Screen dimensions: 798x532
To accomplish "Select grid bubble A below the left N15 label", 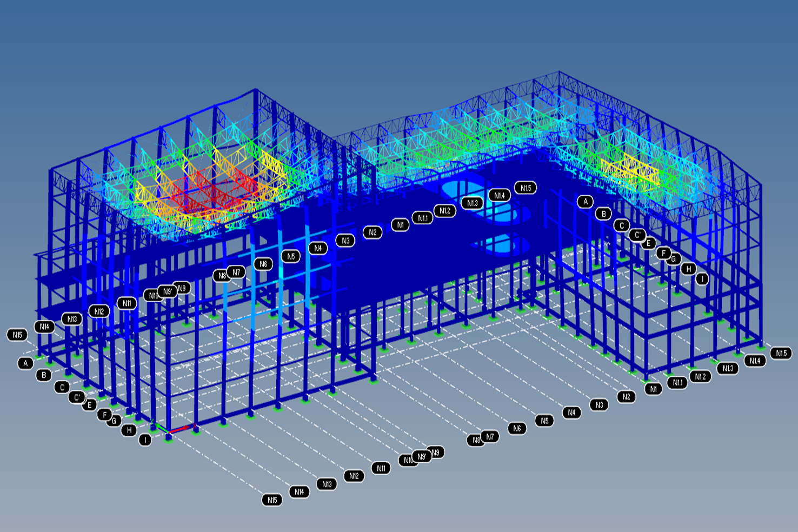I will click(25, 363).
